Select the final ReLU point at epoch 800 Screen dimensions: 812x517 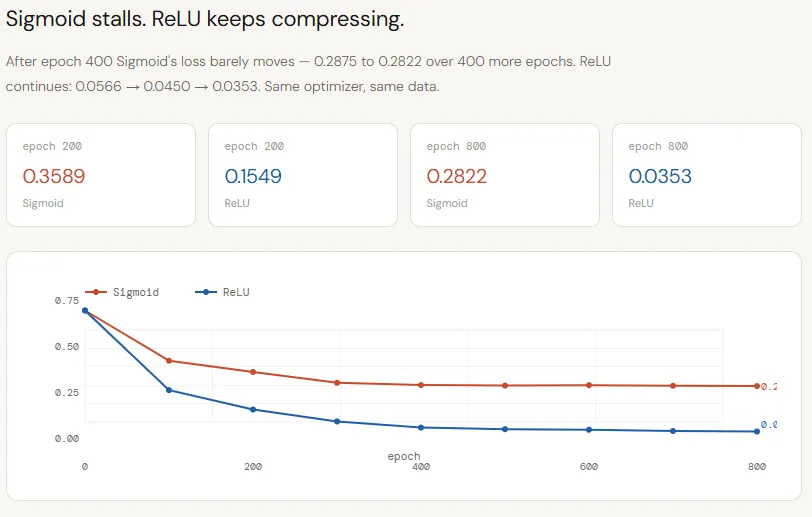pos(757,432)
